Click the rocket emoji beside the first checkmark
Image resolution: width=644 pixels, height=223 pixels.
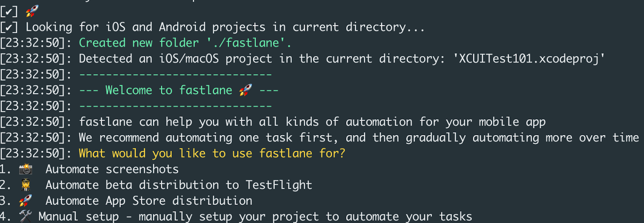[x=32, y=11]
